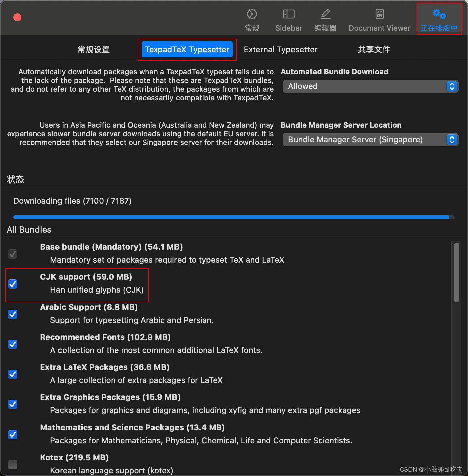Click 'Mandatory set of packages required' description
The image size is (468, 476).
[x=167, y=260]
